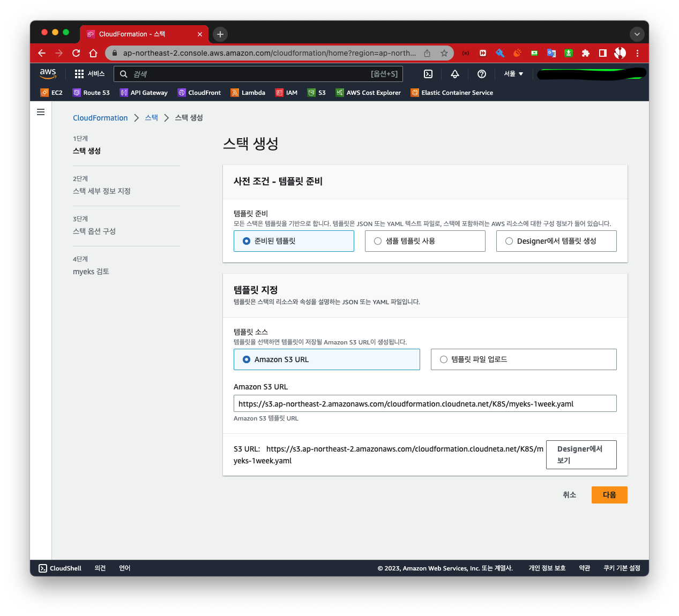Select Amazon S3 URL radio option
This screenshot has width=679, height=616.
[x=326, y=359]
